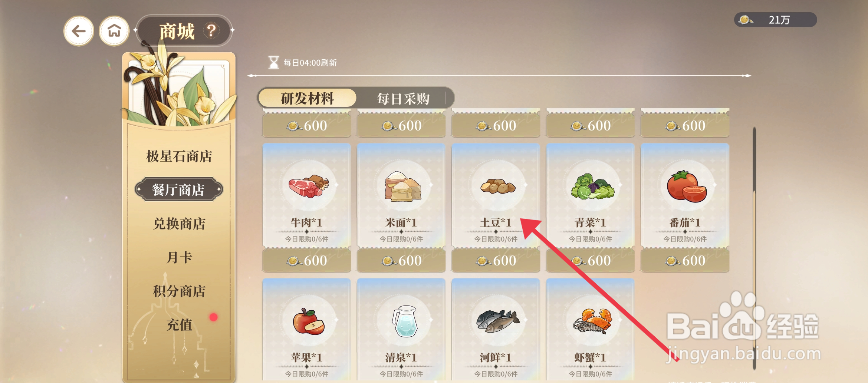This screenshot has width=868, height=383.
Task: Open the 月卡 sidebar entry
Action: [179, 257]
